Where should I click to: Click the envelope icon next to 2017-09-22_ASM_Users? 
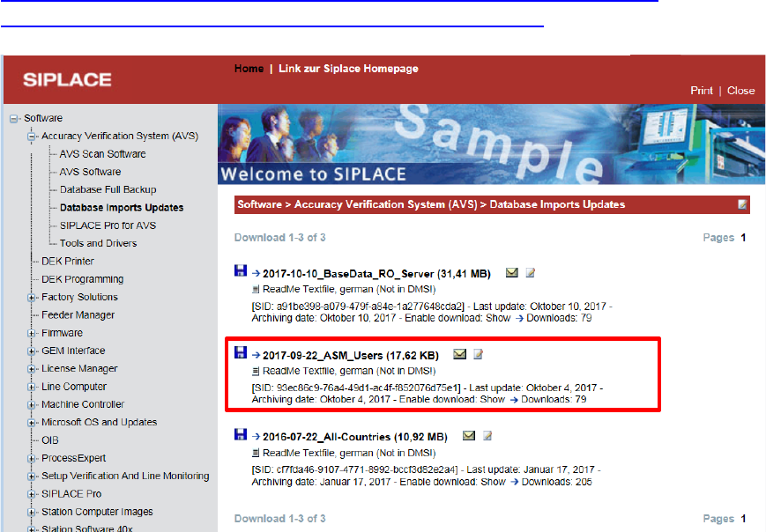pyautogui.click(x=460, y=354)
